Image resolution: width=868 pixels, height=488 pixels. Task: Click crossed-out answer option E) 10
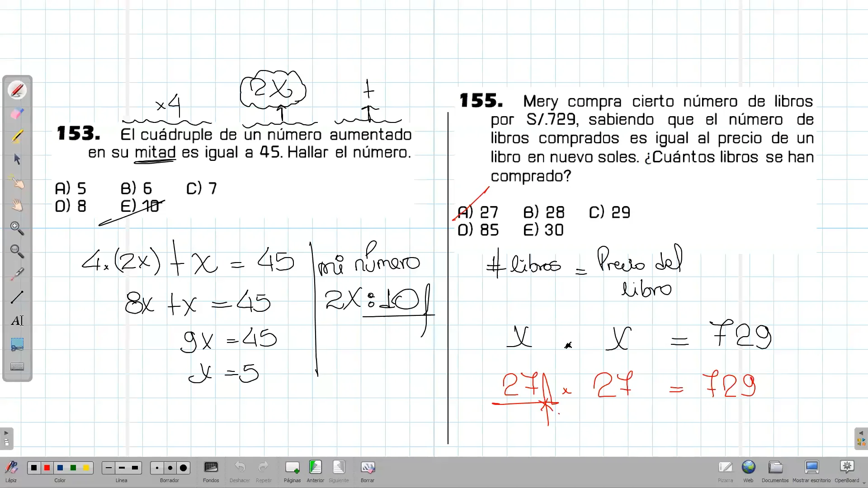[x=140, y=206]
